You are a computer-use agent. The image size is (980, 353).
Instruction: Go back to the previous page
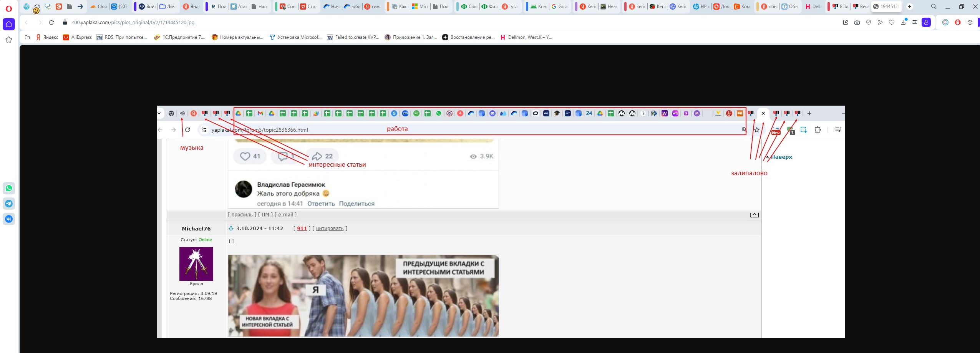click(x=26, y=23)
